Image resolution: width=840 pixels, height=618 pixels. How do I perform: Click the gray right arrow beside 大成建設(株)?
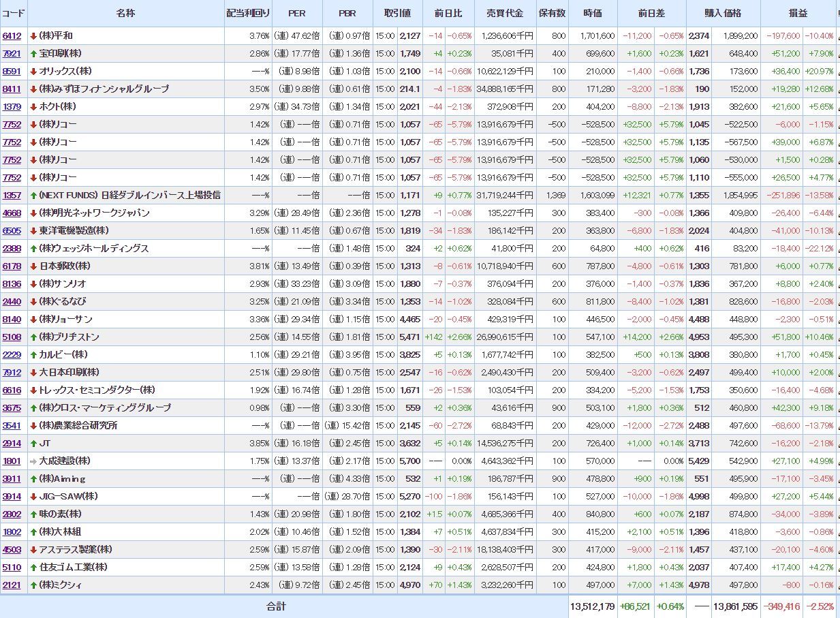point(33,461)
